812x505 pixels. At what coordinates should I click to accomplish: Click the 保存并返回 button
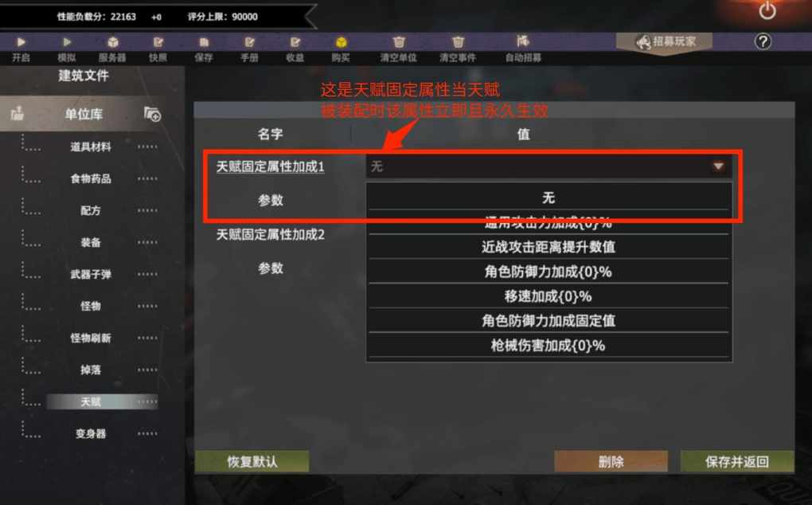(x=737, y=461)
